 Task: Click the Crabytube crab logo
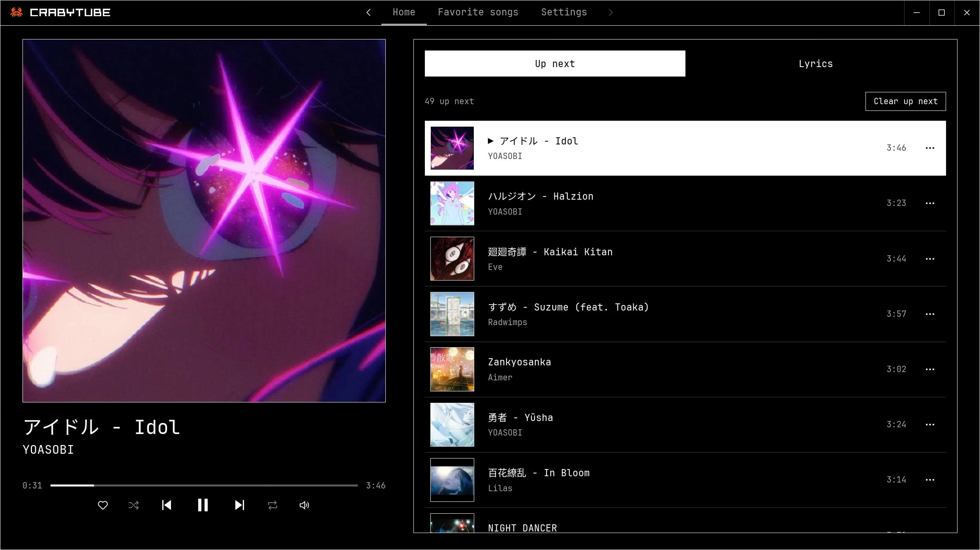16,12
